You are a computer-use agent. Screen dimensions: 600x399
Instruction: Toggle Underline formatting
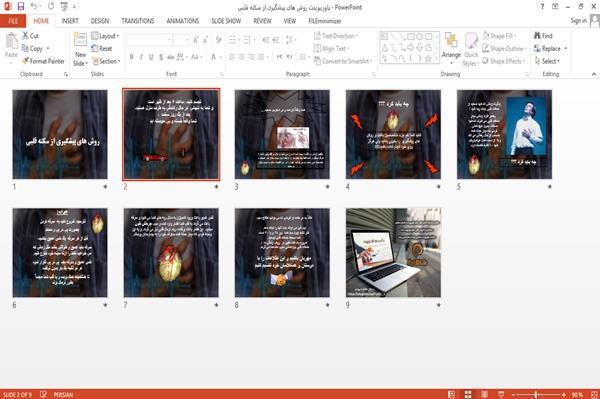coord(151,57)
